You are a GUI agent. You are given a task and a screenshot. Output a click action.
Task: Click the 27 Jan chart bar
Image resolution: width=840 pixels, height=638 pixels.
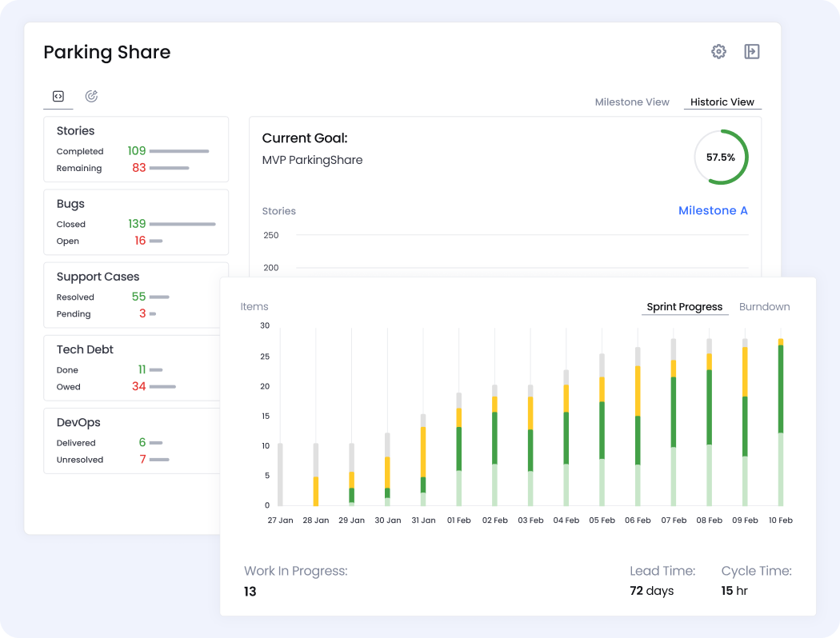tap(280, 475)
